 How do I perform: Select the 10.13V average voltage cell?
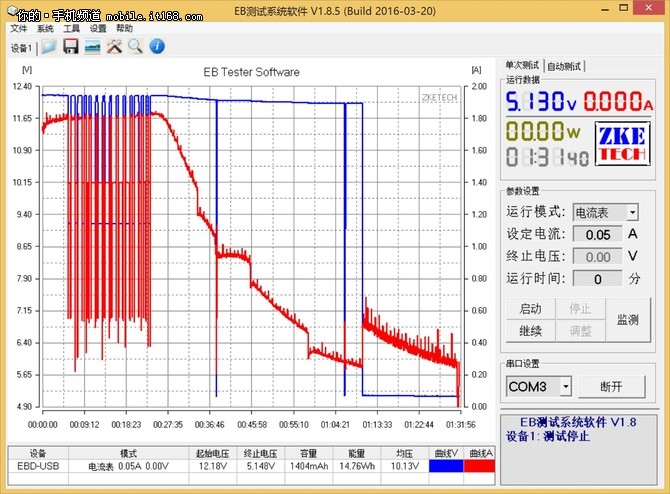tap(405, 466)
